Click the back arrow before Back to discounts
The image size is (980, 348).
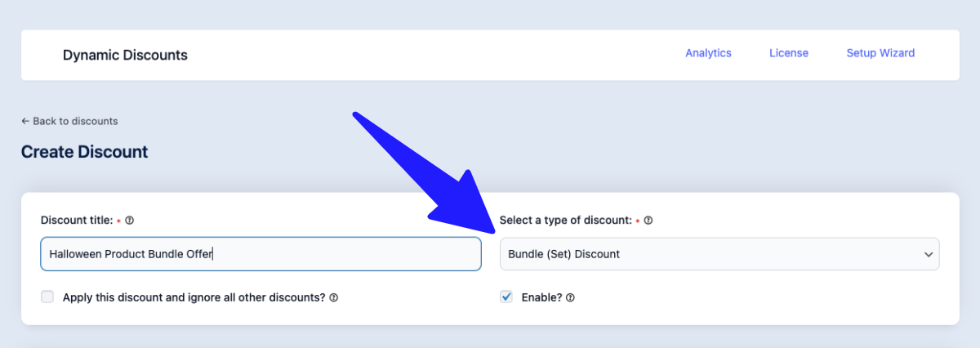pyautogui.click(x=25, y=121)
